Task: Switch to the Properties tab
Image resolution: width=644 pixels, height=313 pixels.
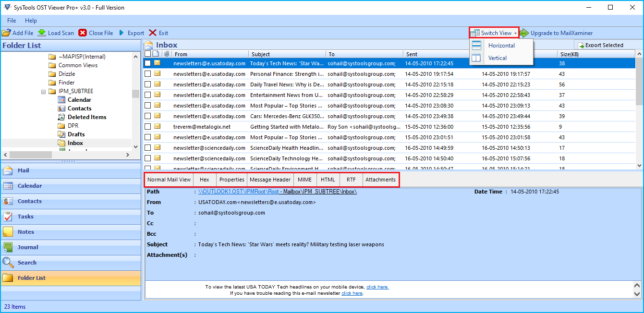Action: click(x=232, y=180)
